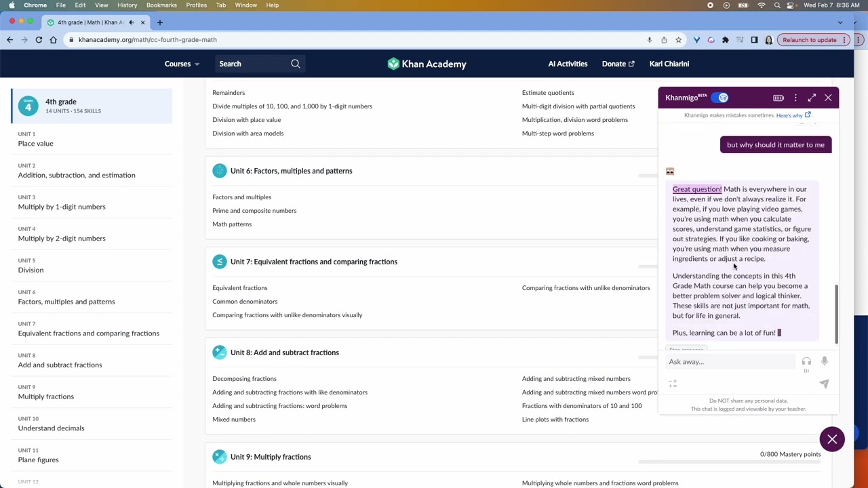Click the Unit 9 Multiply fractions icon
Image resolution: width=868 pixels, height=488 pixels.
tap(219, 457)
